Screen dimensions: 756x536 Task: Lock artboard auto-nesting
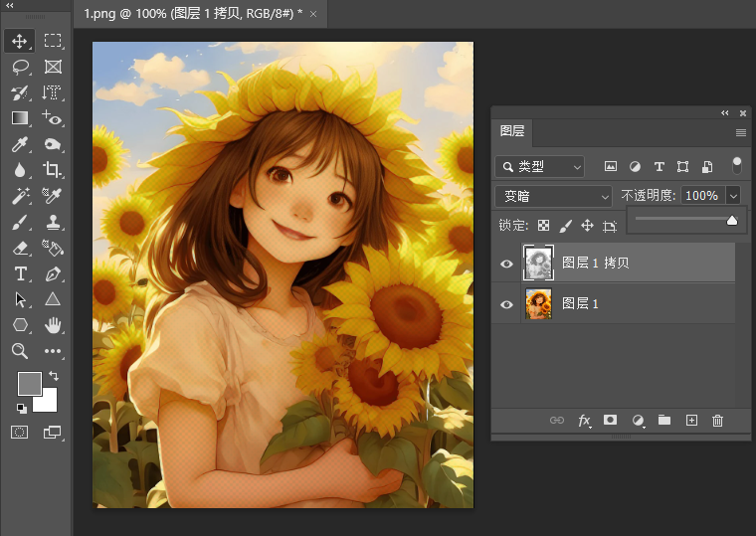(x=610, y=226)
